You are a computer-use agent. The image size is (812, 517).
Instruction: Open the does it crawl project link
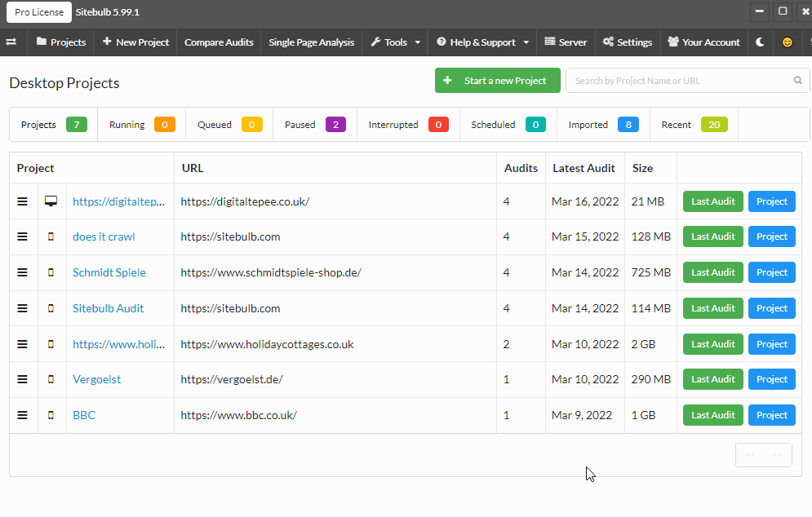[x=104, y=237]
